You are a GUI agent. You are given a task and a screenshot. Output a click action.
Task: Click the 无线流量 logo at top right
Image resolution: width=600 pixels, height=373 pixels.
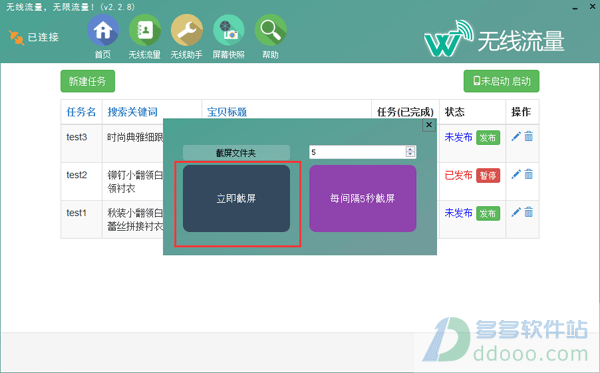[494, 39]
